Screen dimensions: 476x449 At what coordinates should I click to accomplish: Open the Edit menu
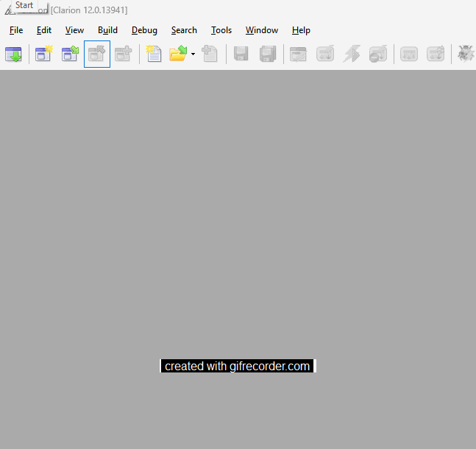click(x=44, y=30)
